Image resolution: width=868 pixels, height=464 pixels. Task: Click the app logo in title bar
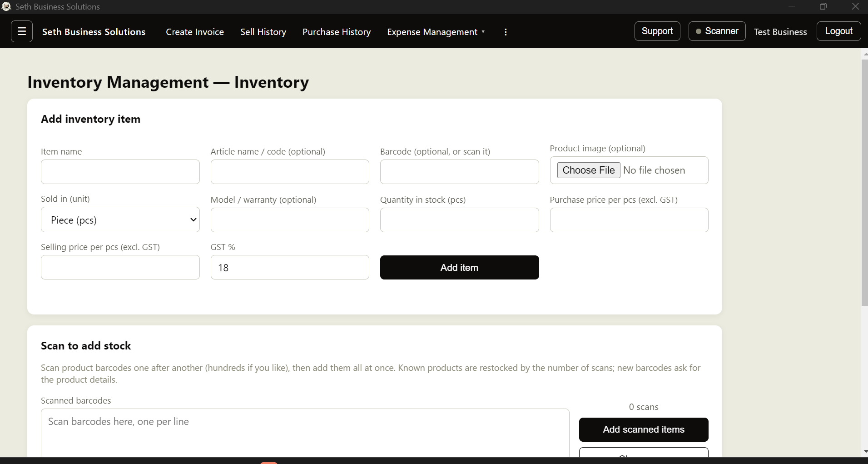coord(6,6)
